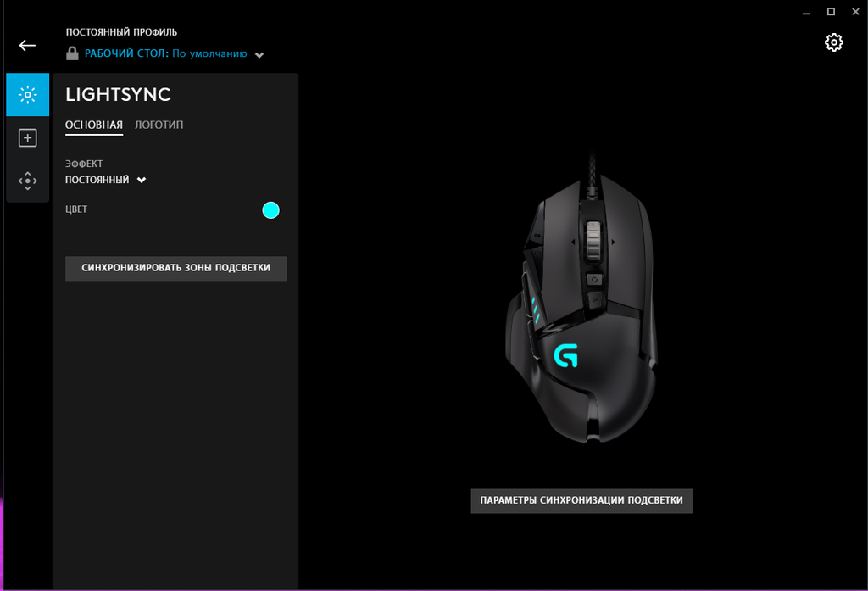
Task: Click СИНХРОНИЗИРОВАТЬ ЗОНЫ ПОДСВЕТКИ button
Action: click(x=176, y=268)
